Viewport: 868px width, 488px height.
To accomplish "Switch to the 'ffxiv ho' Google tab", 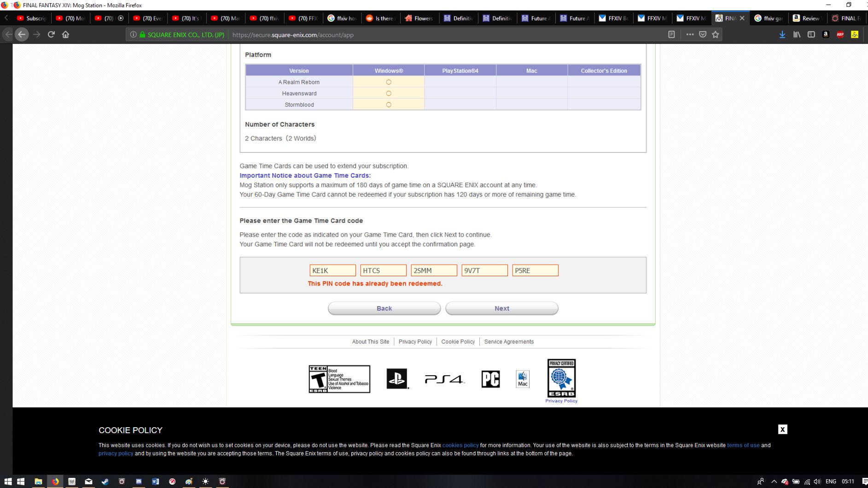I will tap(342, 18).
